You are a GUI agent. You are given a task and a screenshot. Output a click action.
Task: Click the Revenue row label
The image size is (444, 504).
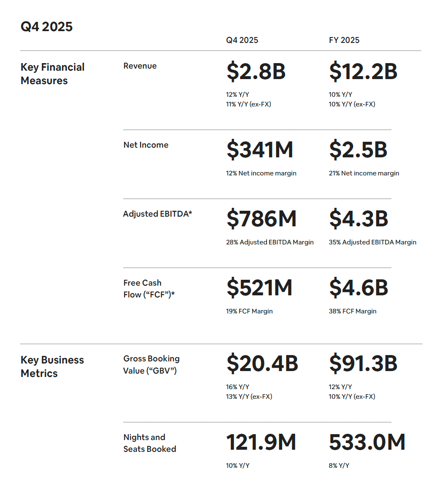point(140,66)
